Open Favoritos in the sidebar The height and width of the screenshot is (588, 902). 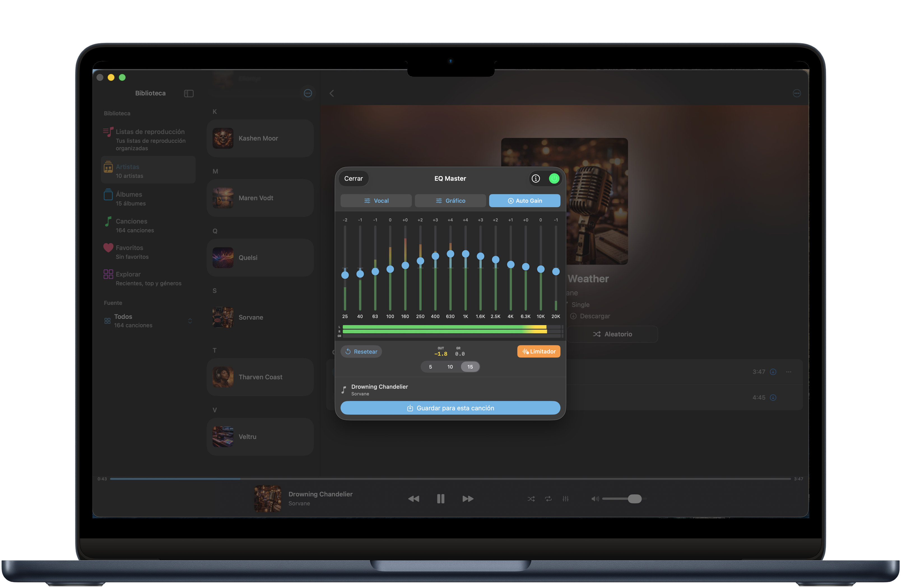click(x=148, y=252)
